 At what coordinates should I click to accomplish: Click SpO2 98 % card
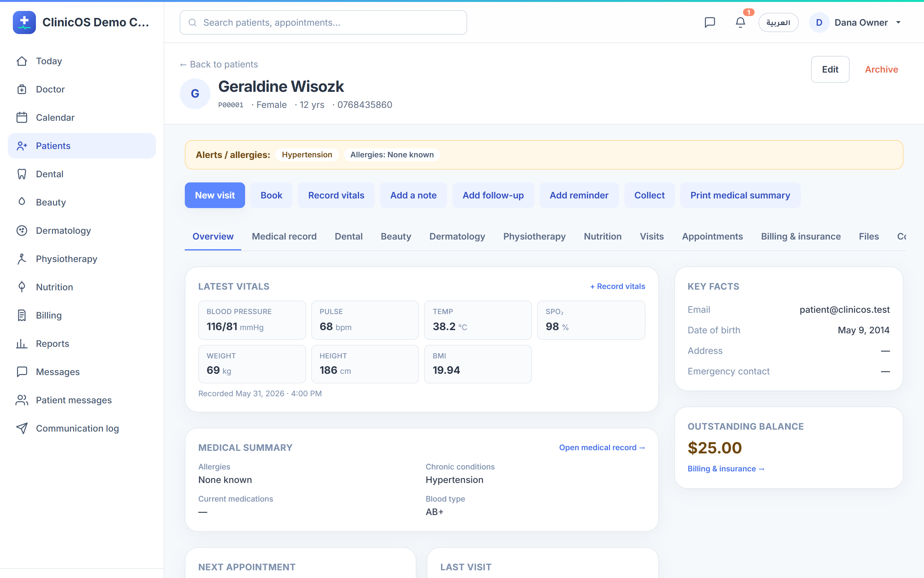tap(591, 320)
